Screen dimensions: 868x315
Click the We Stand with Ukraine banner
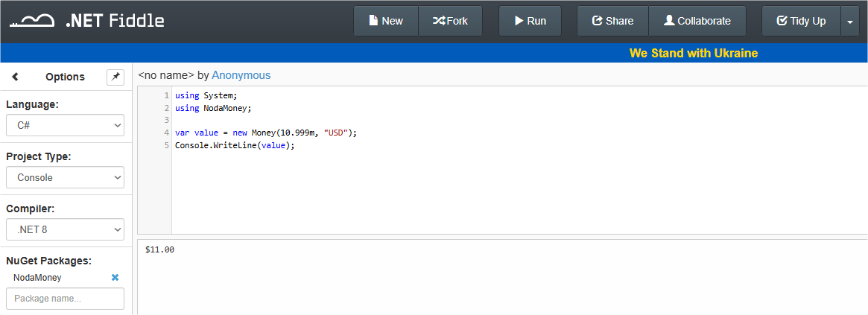click(x=693, y=53)
